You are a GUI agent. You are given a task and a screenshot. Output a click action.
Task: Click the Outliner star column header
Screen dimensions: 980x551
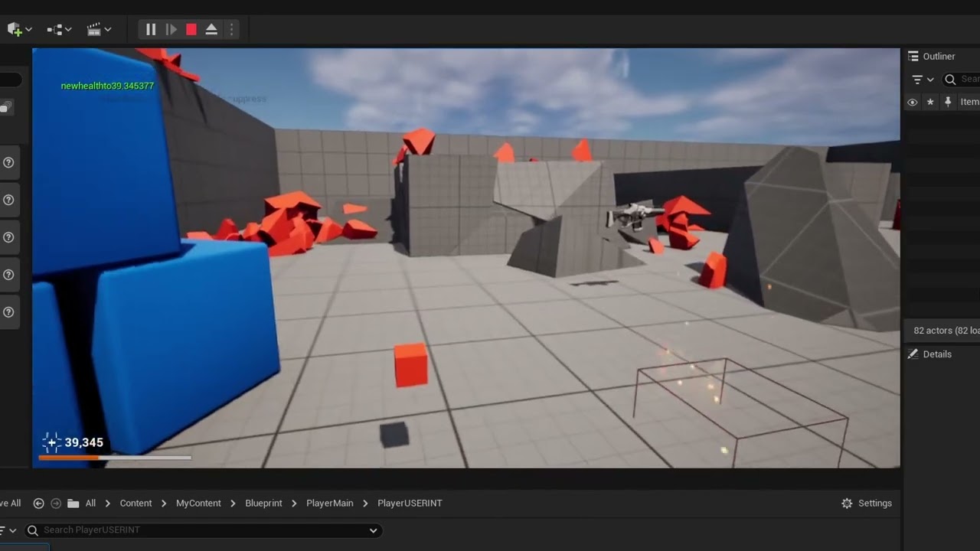930,102
